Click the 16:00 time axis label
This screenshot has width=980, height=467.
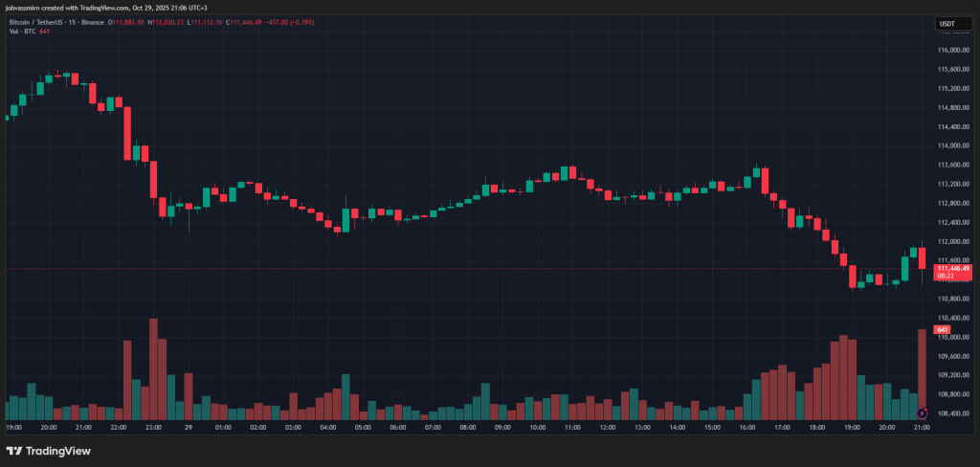pyautogui.click(x=746, y=428)
